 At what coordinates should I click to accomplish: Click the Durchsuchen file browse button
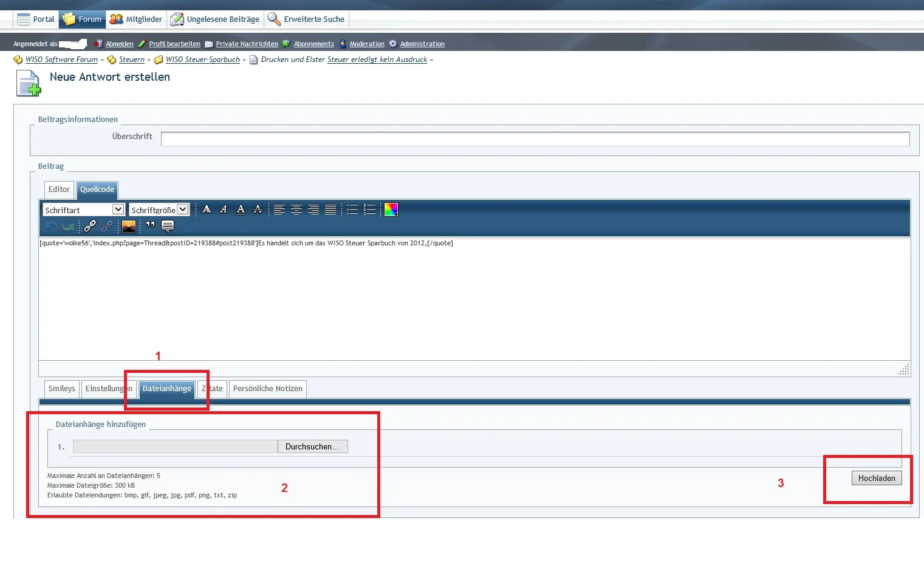click(312, 447)
